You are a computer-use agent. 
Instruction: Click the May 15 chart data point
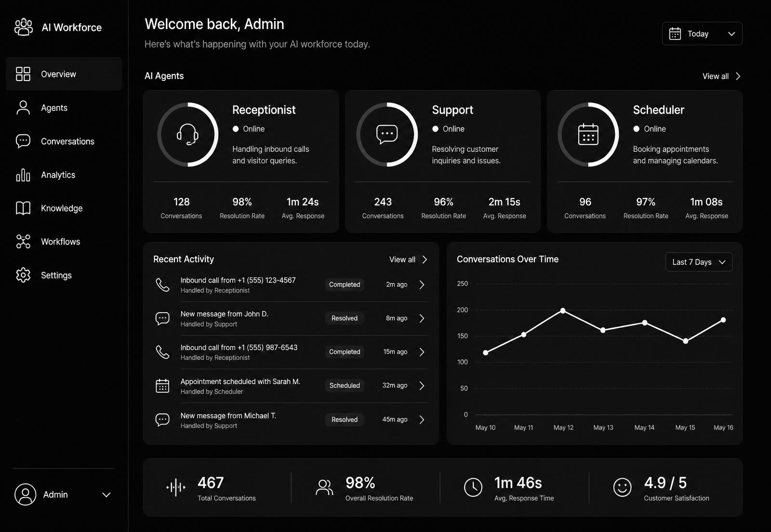[x=685, y=341]
